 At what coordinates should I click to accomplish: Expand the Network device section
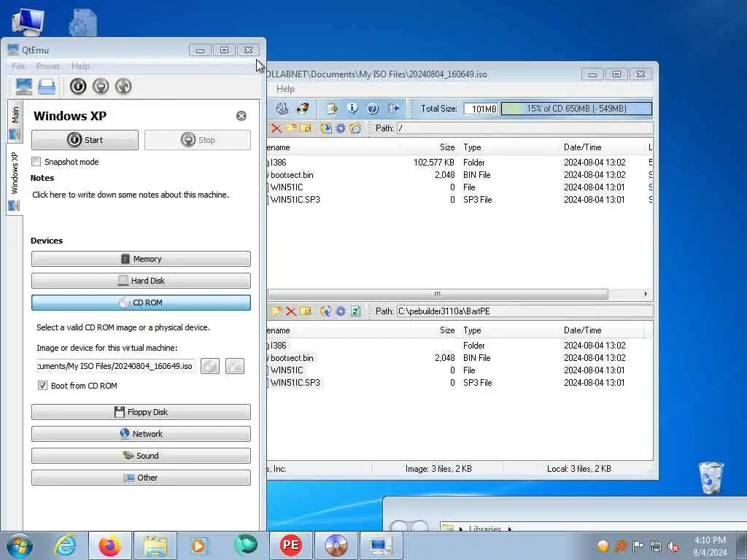pos(141,434)
